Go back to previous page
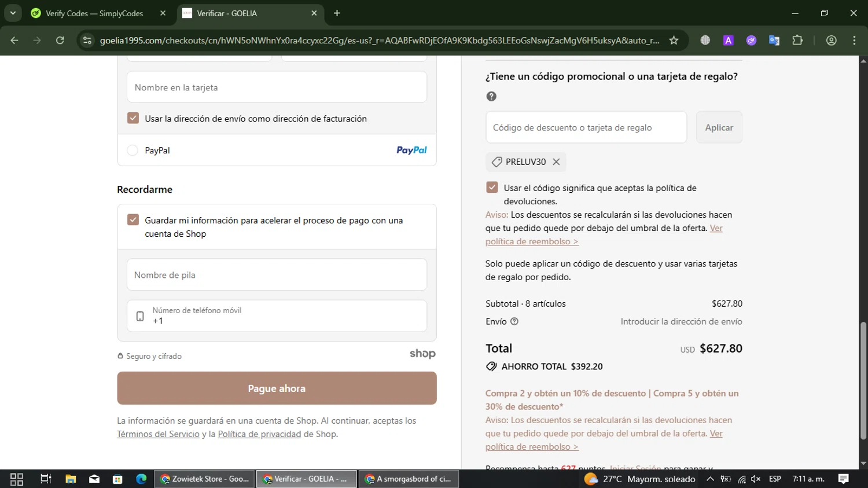 click(x=14, y=41)
